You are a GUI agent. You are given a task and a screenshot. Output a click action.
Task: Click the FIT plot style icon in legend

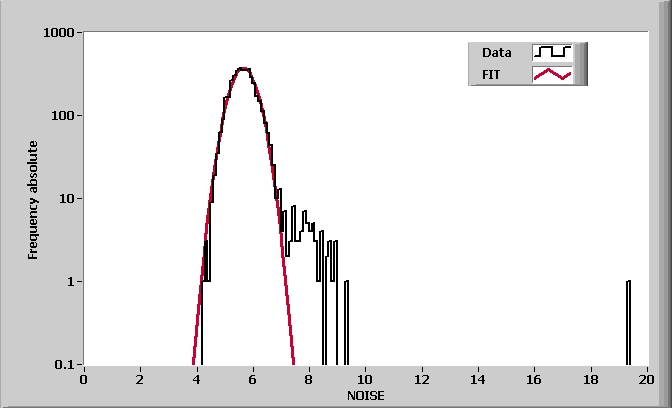click(x=551, y=74)
